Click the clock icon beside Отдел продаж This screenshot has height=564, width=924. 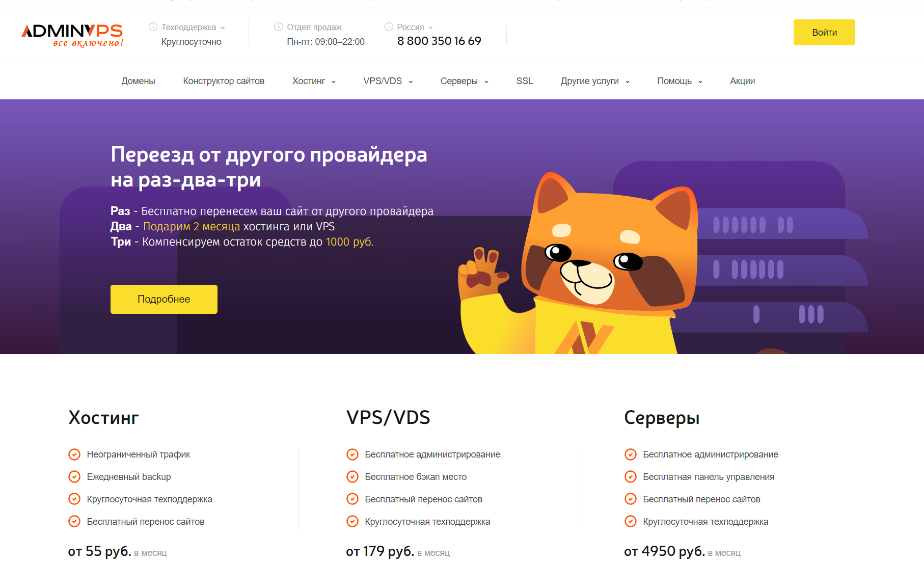tap(279, 27)
